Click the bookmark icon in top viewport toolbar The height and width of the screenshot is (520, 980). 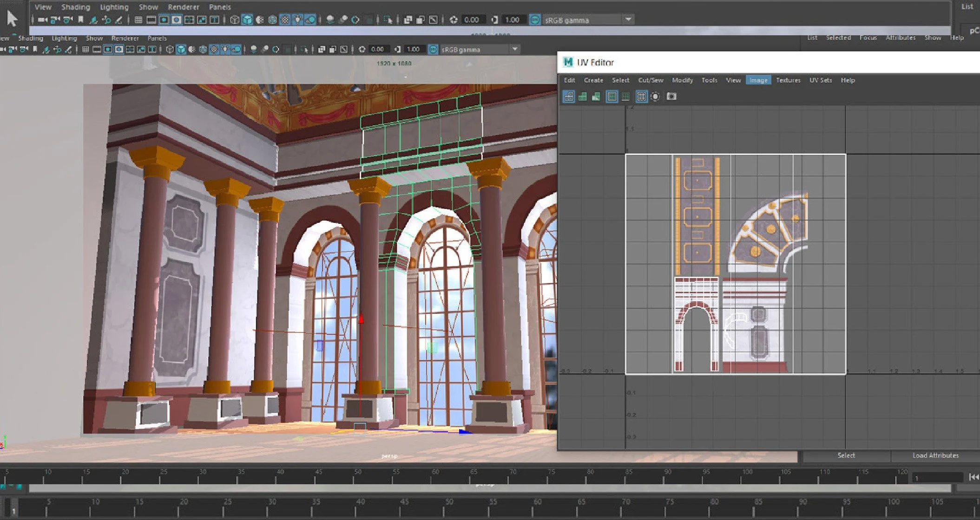81,19
